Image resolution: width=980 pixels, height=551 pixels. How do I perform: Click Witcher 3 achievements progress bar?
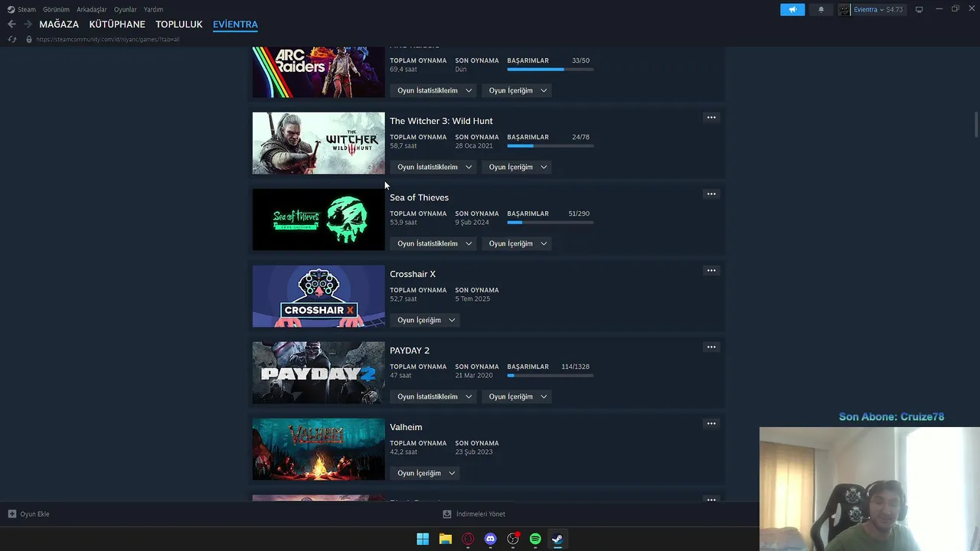pos(550,146)
